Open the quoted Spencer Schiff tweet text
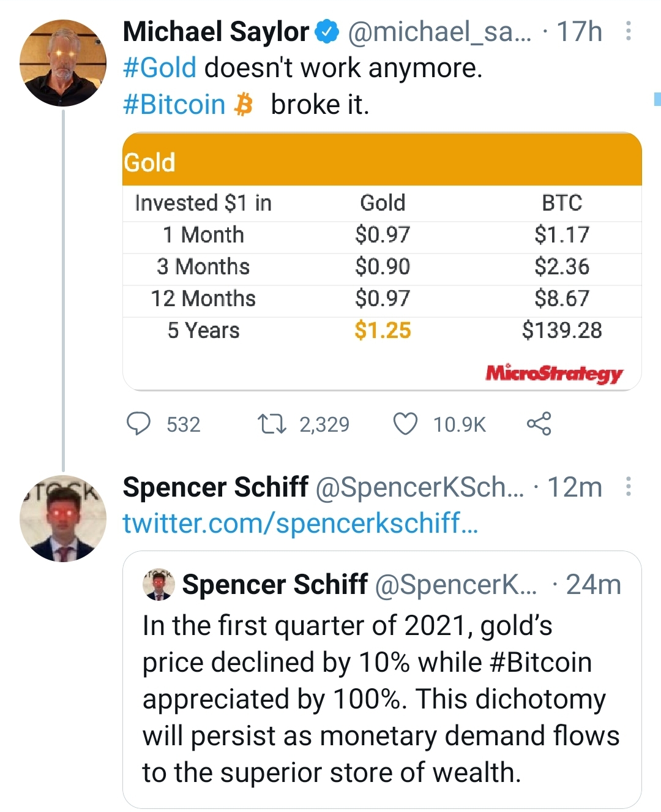661x812 pixels. coord(381,698)
